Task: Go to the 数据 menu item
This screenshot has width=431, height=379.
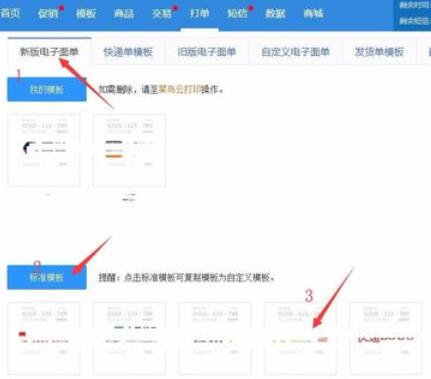Action: point(275,13)
